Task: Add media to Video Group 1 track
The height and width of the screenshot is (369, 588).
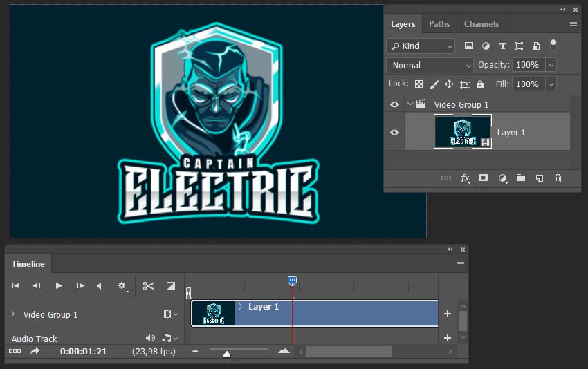Action: (x=448, y=314)
